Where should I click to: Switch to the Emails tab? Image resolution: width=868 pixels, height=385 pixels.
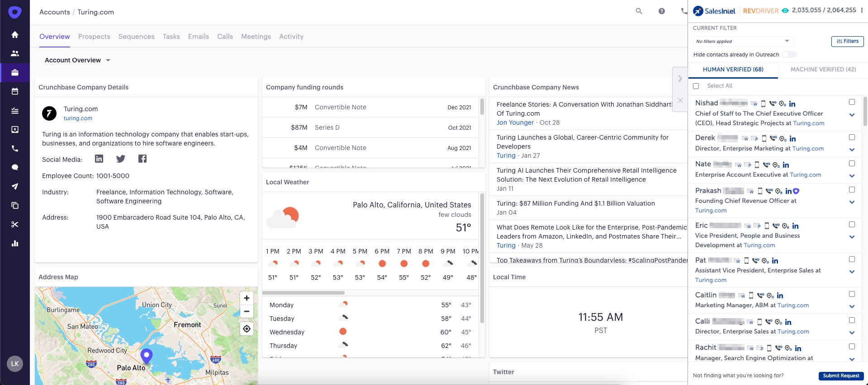pyautogui.click(x=199, y=37)
